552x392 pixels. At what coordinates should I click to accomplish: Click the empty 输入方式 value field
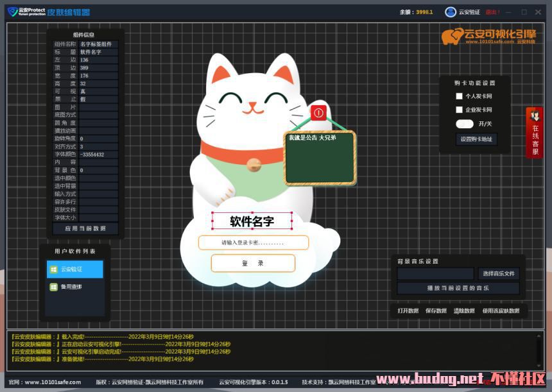pyautogui.click(x=99, y=194)
